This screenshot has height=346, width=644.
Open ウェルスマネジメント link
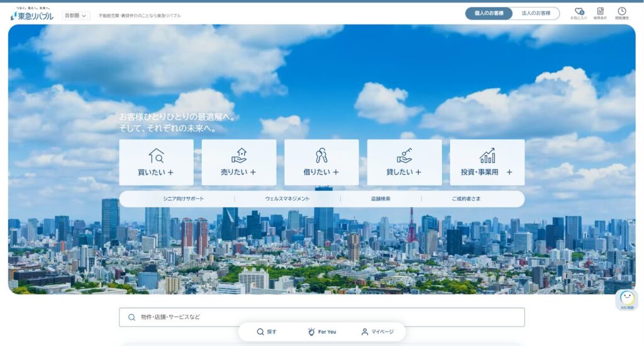click(x=287, y=199)
